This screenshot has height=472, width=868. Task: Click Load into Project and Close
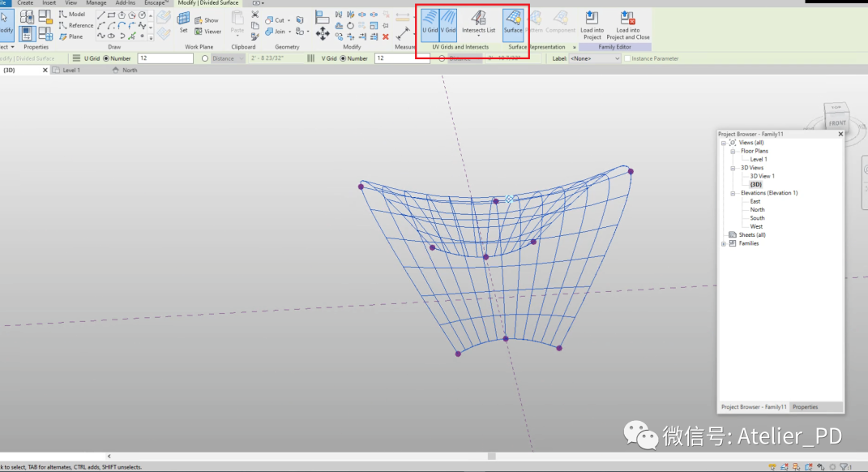(x=628, y=25)
